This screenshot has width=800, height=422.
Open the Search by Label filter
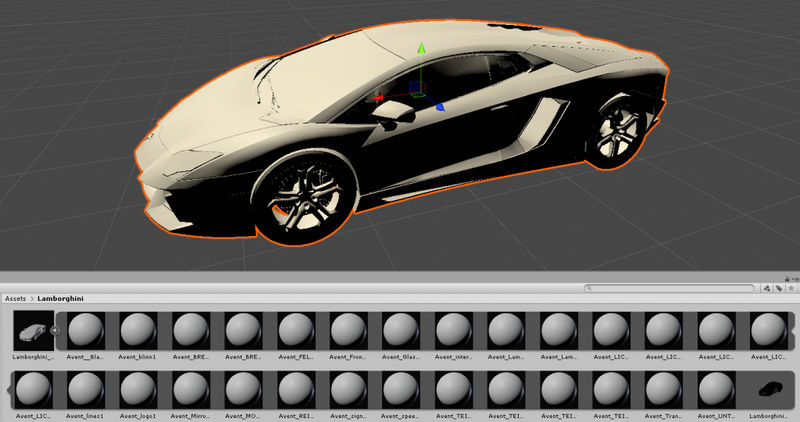click(x=779, y=288)
